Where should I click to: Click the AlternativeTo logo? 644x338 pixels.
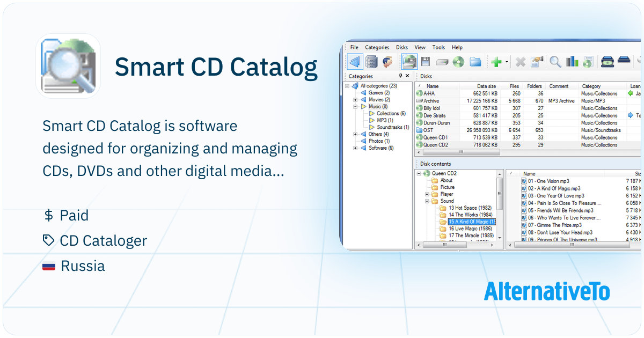pos(547,292)
